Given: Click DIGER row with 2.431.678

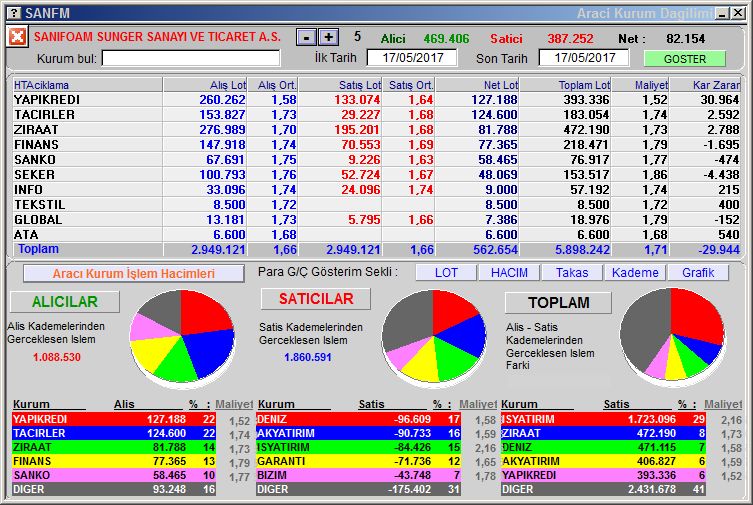Looking at the screenshot, I should tap(603, 489).
